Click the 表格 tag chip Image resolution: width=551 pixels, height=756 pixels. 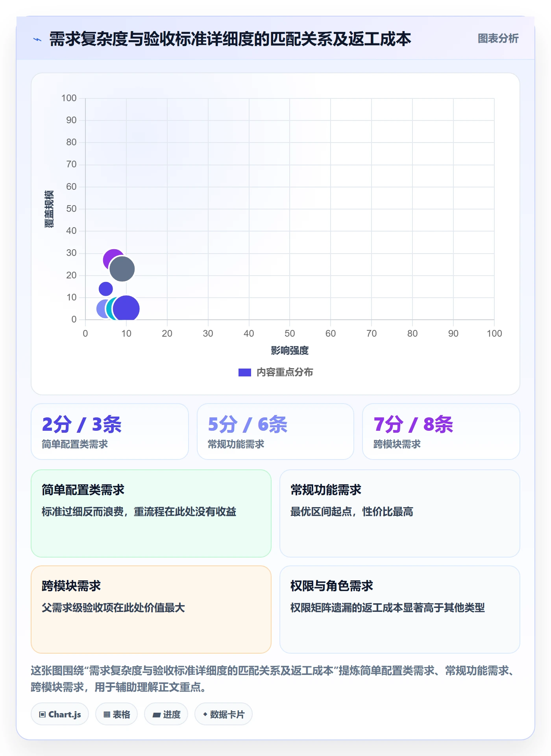(116, 714)
